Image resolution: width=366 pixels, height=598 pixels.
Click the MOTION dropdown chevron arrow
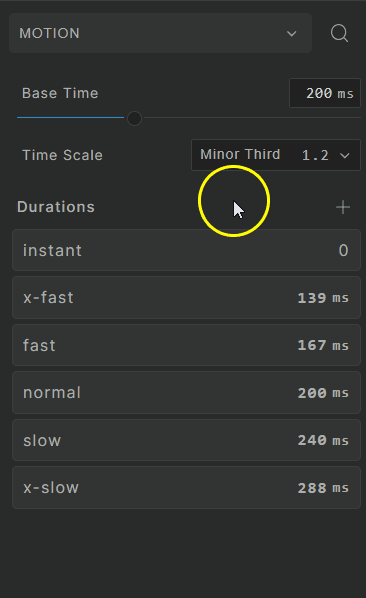[292, 34]
